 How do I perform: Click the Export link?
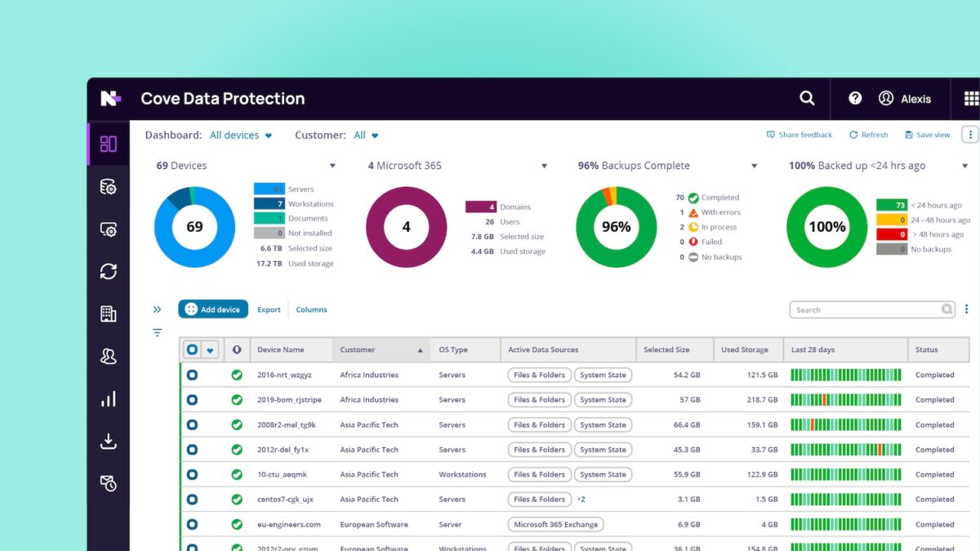pyautogui.click(x=269, y=309)
